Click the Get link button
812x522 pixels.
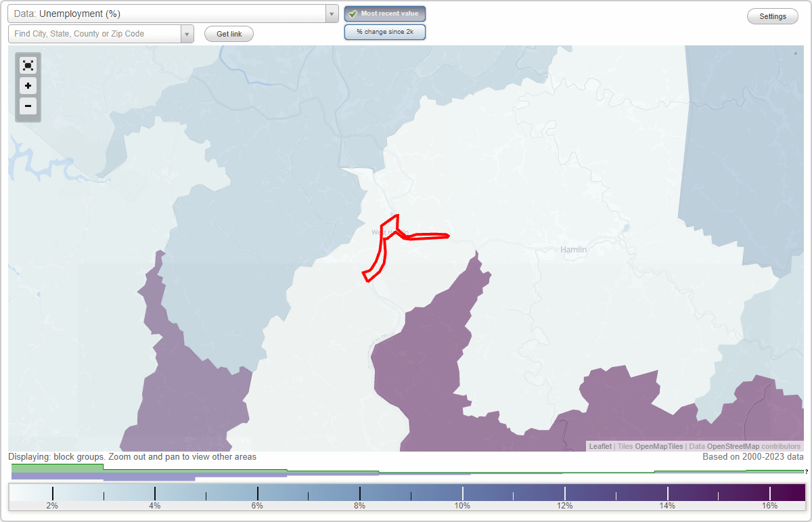[228, 34]
